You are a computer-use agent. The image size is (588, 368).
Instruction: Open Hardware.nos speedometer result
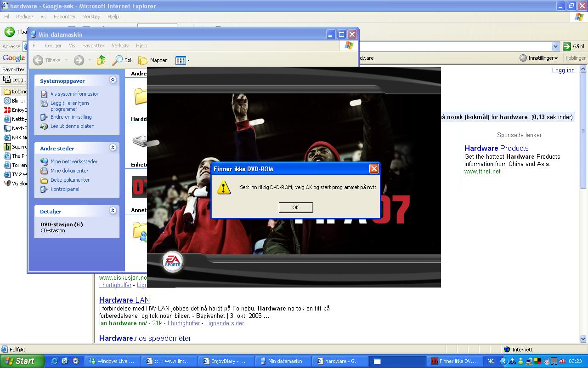click(x=145, y=338)
